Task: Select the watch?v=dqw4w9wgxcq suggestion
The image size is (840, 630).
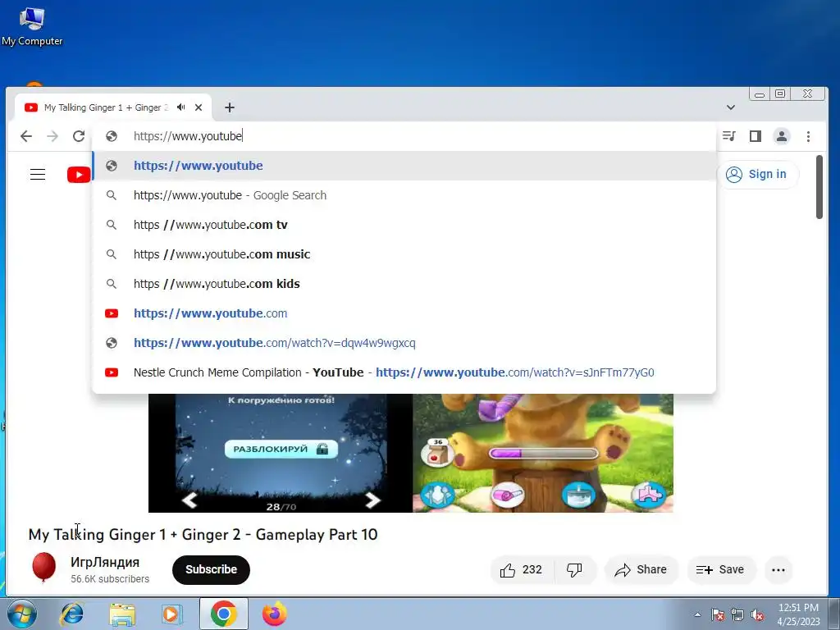Action: [x=404, y=343]
